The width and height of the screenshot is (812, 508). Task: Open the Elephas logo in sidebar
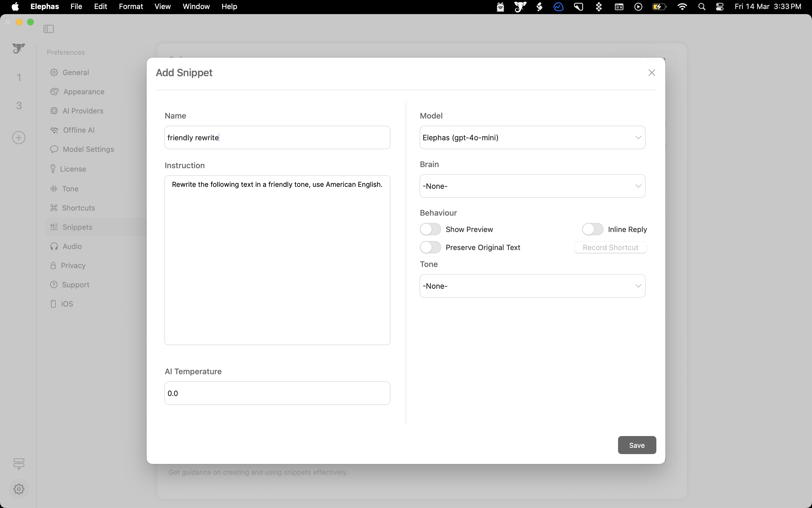tap(19, 49)
